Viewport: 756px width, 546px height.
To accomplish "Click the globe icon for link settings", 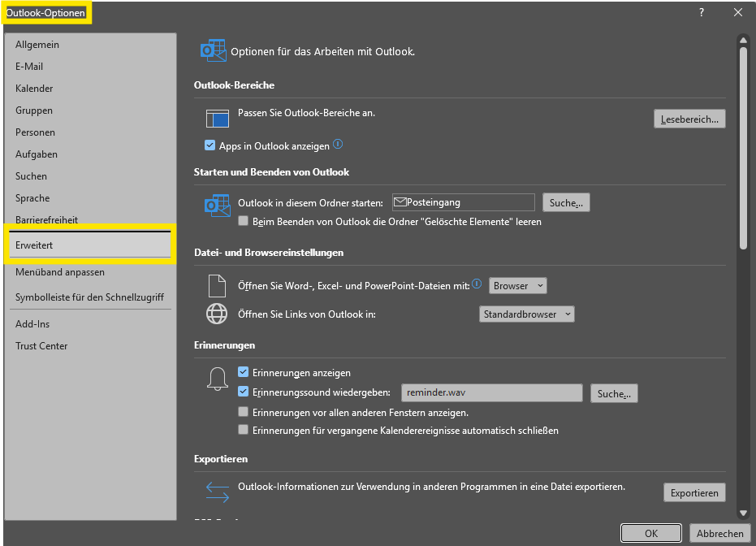I will (217, 314).
